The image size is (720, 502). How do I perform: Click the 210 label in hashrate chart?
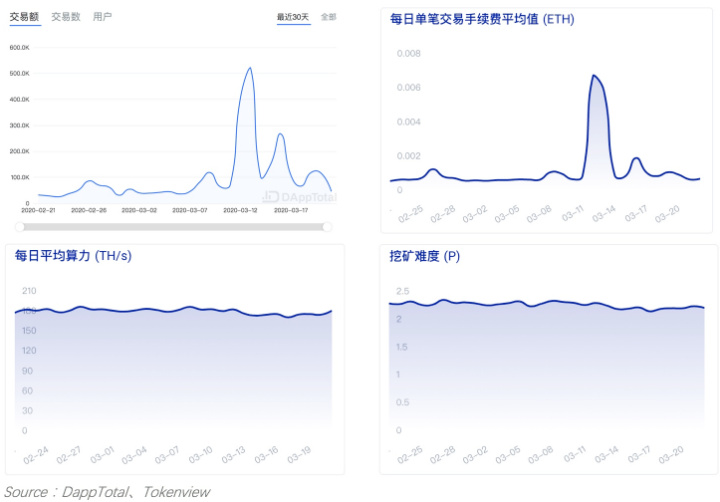click(29, 291)
